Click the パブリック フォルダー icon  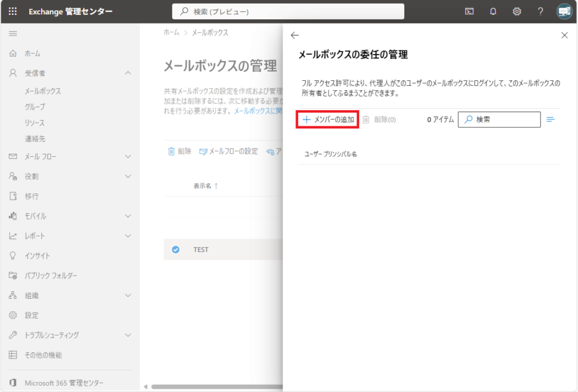pos(13,276)
